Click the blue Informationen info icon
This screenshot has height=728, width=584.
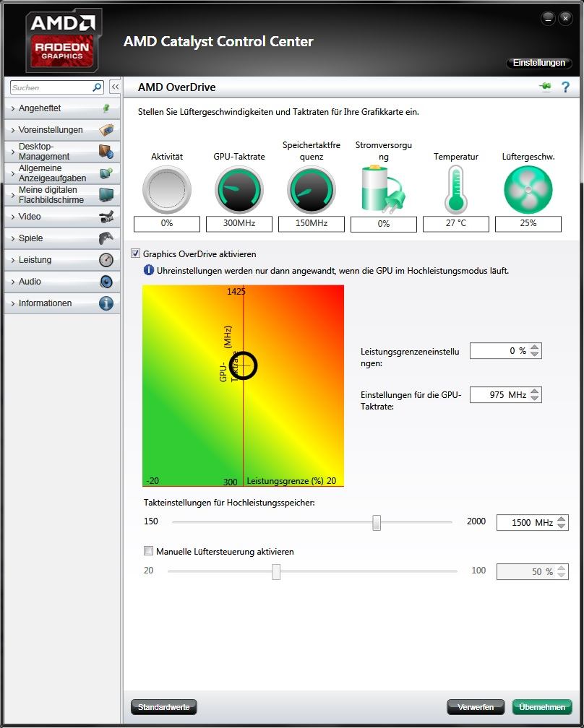coord(106,303)
